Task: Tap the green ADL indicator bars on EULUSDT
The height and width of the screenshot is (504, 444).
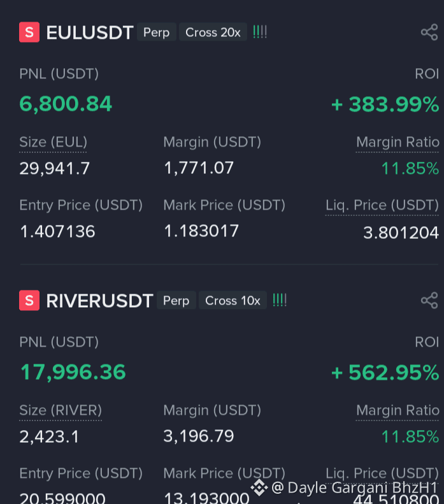Action: (260, 32)
